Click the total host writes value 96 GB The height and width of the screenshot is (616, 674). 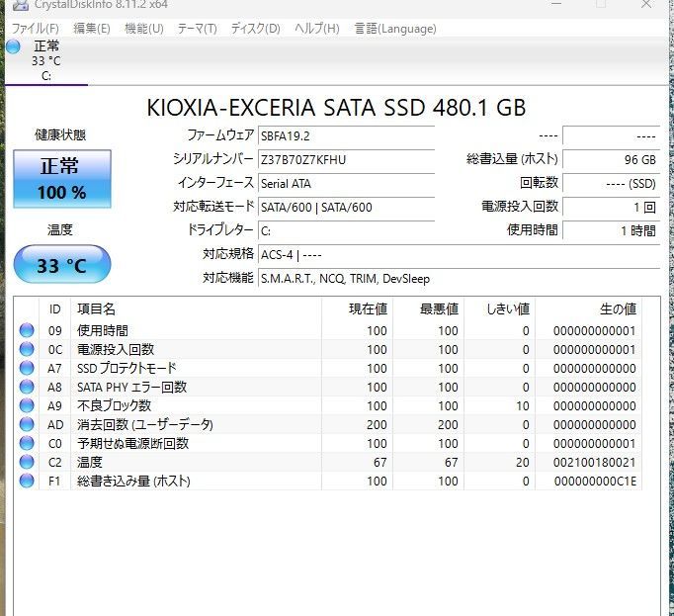tap(611, 159)
